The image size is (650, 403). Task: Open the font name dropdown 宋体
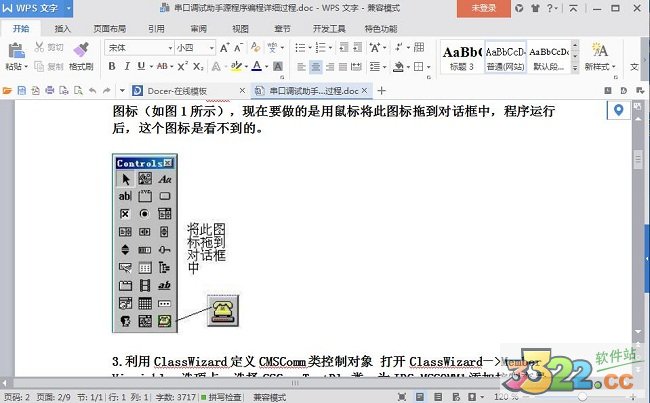point(170,48)
